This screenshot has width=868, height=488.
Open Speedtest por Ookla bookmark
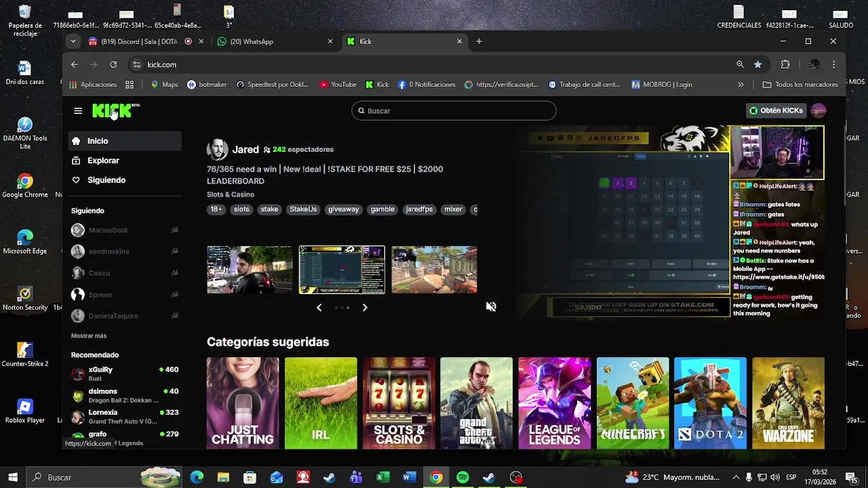click(272, 85)
